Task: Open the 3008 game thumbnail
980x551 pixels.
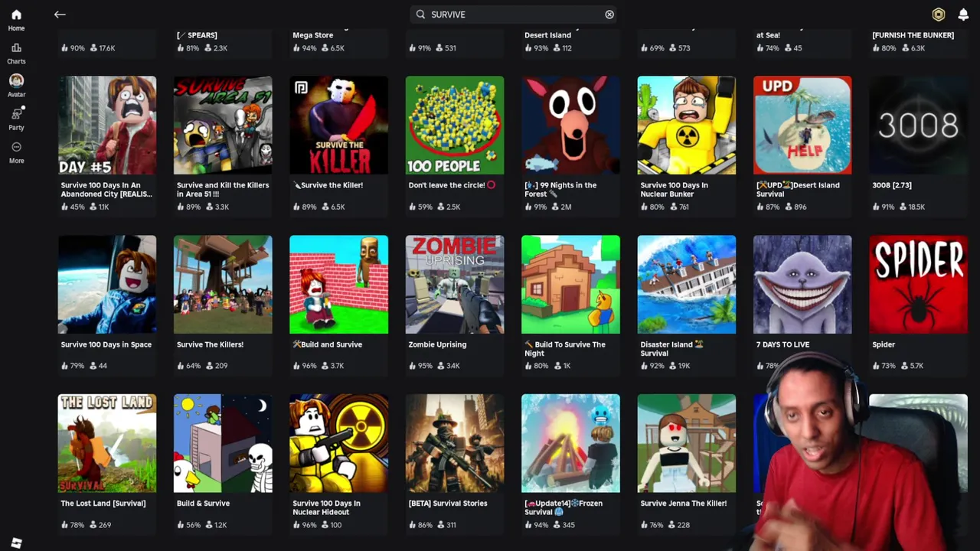Action: click(x=918, y=125)
